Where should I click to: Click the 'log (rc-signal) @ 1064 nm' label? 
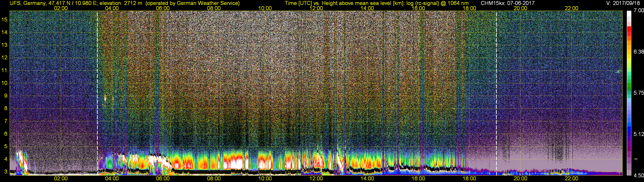pos(437,3)
